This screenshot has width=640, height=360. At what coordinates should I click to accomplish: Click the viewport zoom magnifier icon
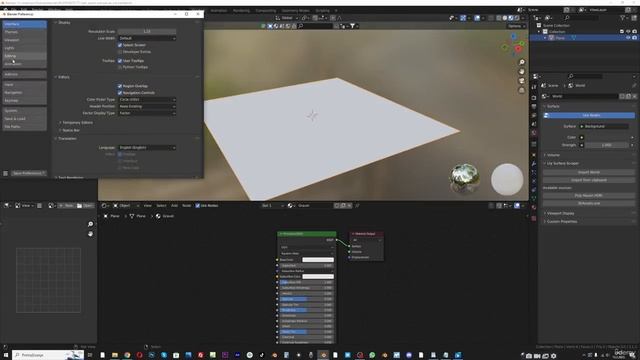pos(522,62)
